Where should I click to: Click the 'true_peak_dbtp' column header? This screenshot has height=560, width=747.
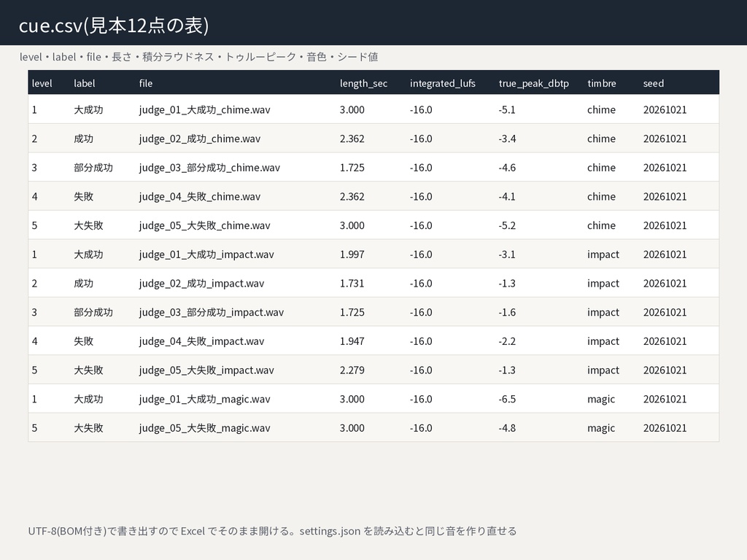[533, 83]
